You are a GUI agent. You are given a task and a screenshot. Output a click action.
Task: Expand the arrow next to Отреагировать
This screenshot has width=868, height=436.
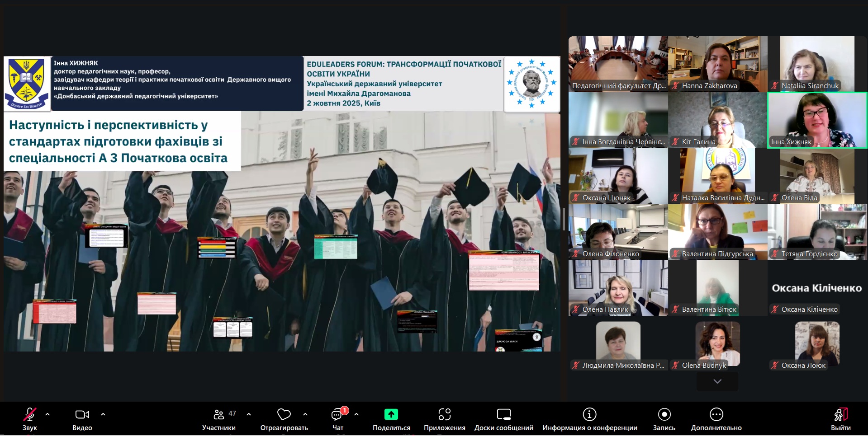click(305, 414)
